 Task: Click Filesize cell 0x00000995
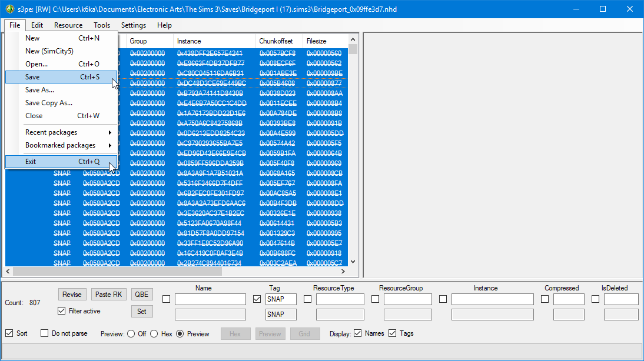[x=324, y=233]
